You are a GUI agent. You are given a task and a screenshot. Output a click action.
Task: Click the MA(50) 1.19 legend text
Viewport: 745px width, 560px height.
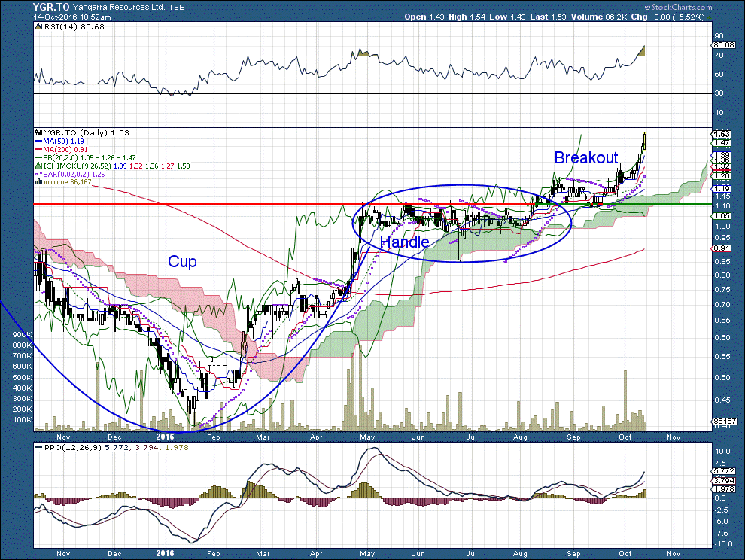click(64, 142)
